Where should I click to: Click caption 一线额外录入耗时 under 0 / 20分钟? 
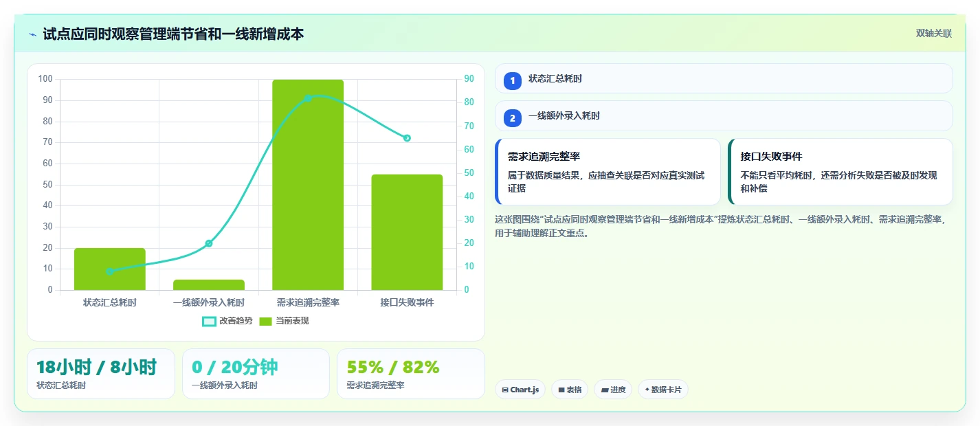(x=225, y=385)
